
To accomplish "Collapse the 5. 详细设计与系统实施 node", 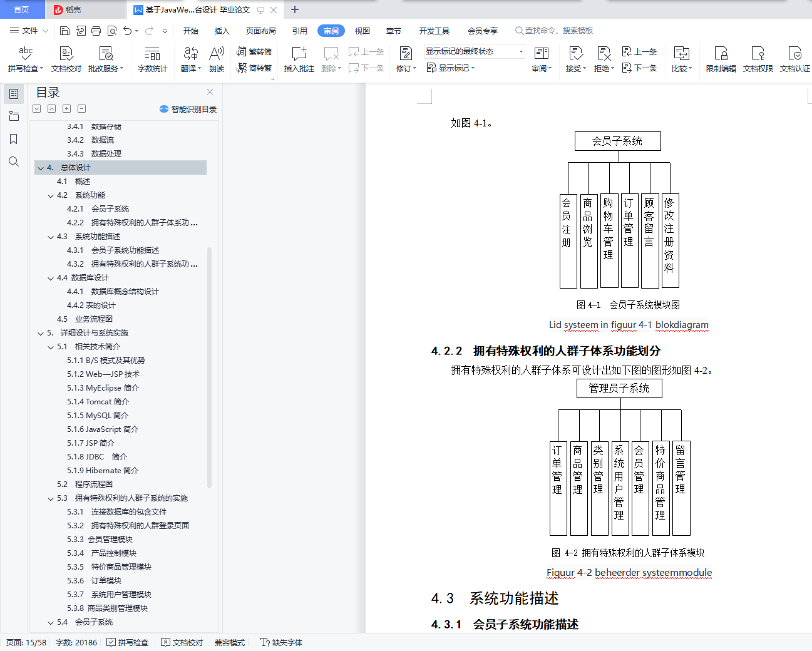I will pyautogui.click(x=41, y=333).
